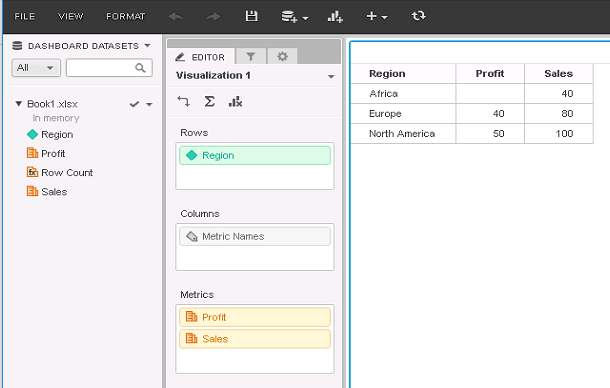Select Row Count metric in datasets list
The width and height of the screenshot is (610, 388).
(x=67, y=173)
